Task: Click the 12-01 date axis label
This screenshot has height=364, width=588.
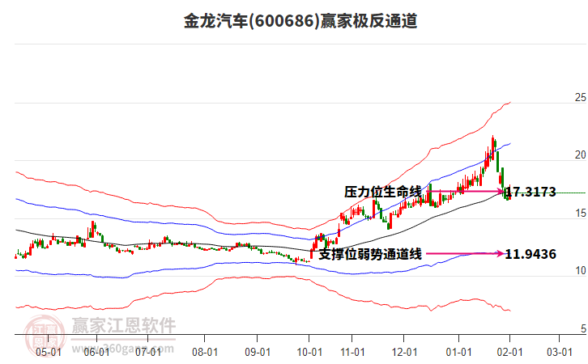Action: coord(404,352)
